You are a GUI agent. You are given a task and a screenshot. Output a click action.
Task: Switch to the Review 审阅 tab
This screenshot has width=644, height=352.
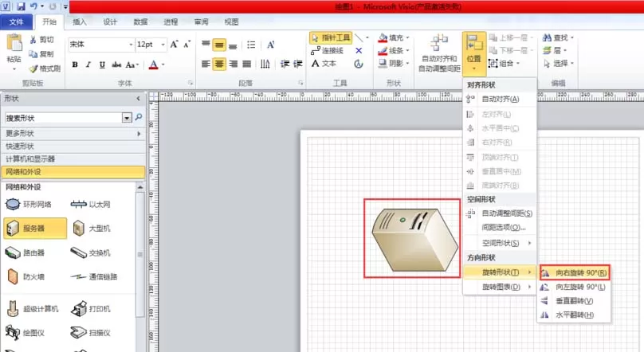(x=201, y=22)
